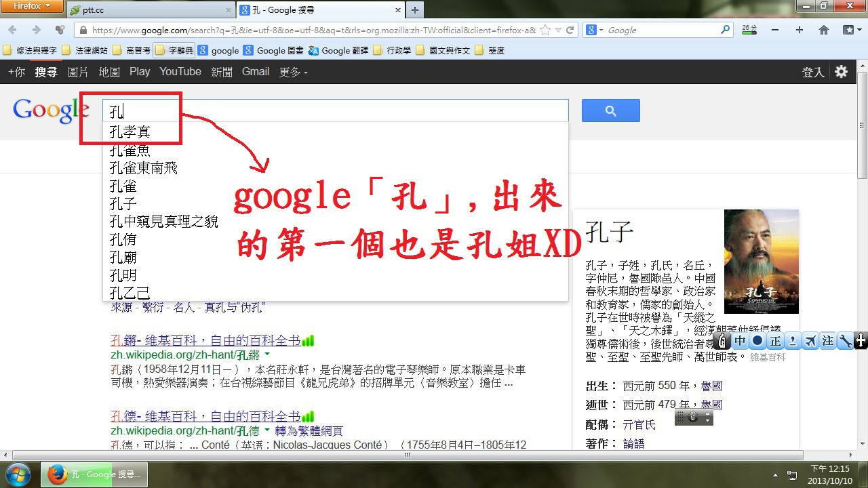This screenshot has width=868, height=488.
Task: Go to the Firefox home page icon
Action: click(x=824, y=30)
